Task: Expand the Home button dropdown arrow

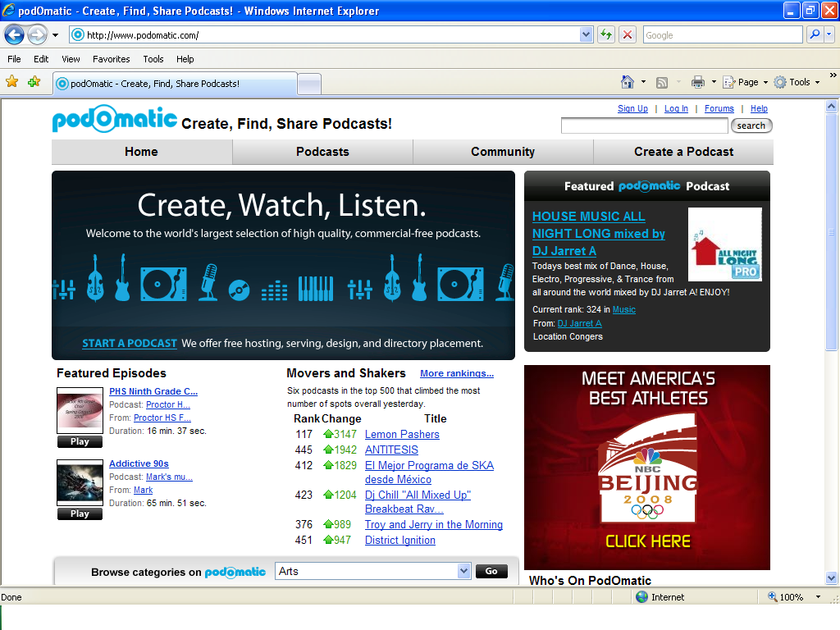Action: pyautogui.click(x=643, y=82)
